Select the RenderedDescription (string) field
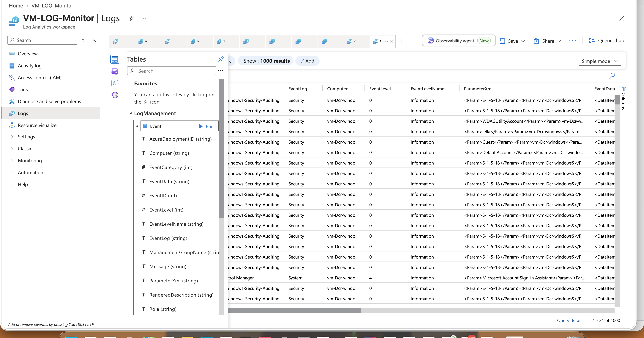The width and height of the screenshot is (644, 338). 181,295
